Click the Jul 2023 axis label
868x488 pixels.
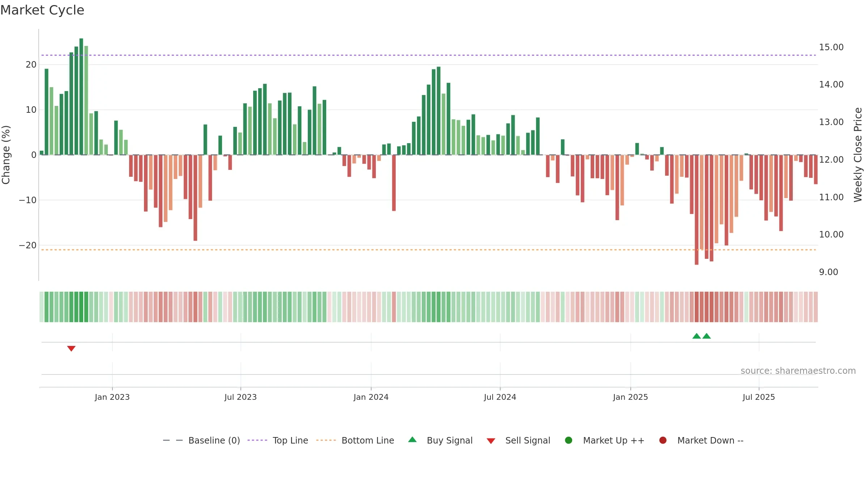[241, 397]
